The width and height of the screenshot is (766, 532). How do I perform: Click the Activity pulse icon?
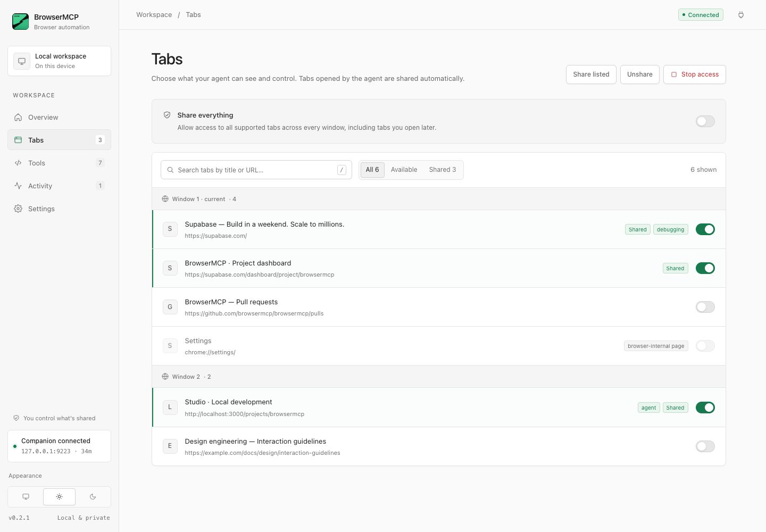tap(18, 186)
